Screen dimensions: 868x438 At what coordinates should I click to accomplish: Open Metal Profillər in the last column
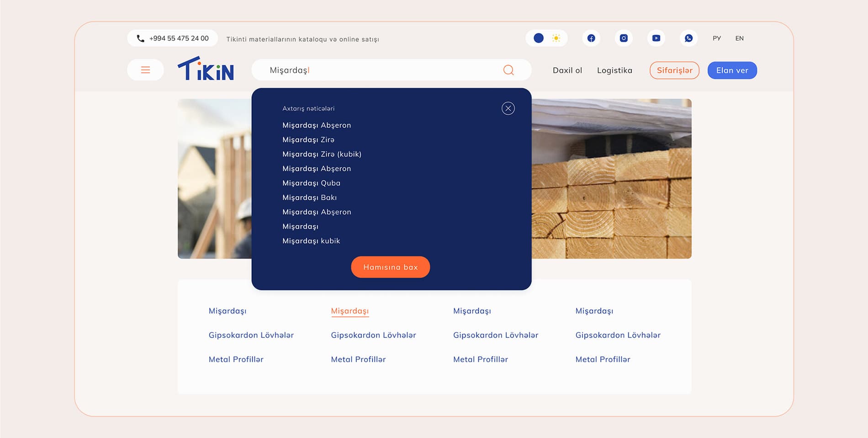603,359
